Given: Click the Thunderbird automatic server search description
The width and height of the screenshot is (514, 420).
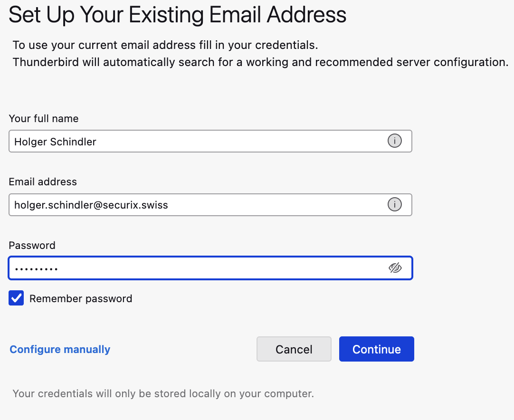Looking at the screenshot, I should pos(261,62).
